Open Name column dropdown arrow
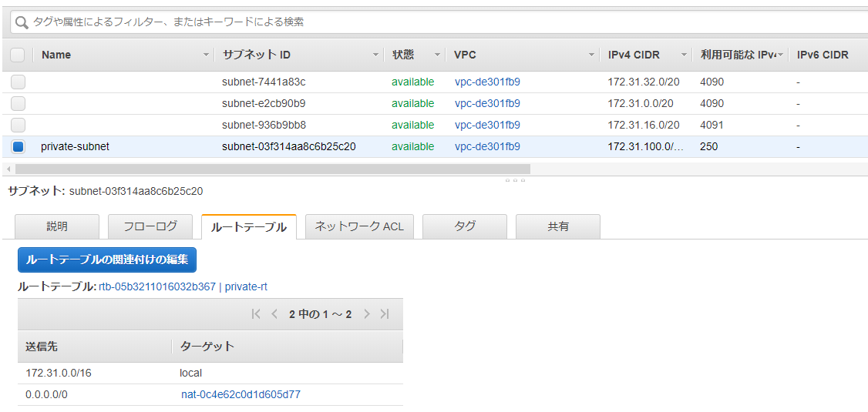Image resolution: width=868 pixels, height=412 pixels. (x=206, y=55)
